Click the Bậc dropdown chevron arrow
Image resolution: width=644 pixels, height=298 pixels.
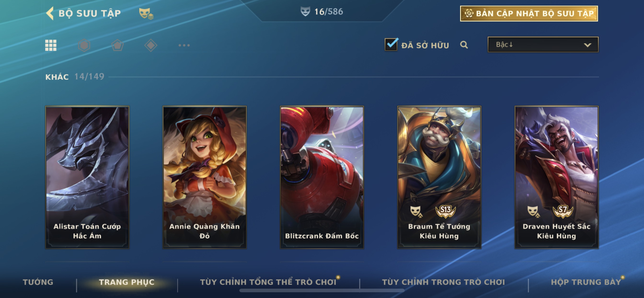[x=587, y=45]
